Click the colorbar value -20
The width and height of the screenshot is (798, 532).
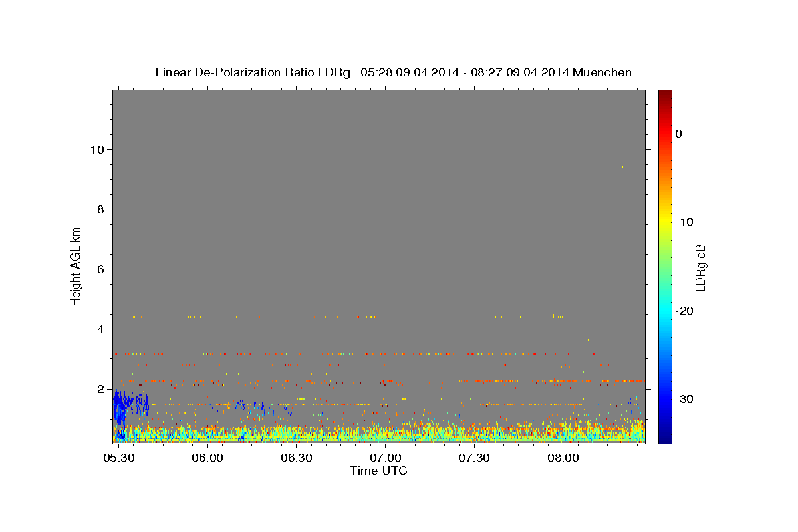[684, 311]
